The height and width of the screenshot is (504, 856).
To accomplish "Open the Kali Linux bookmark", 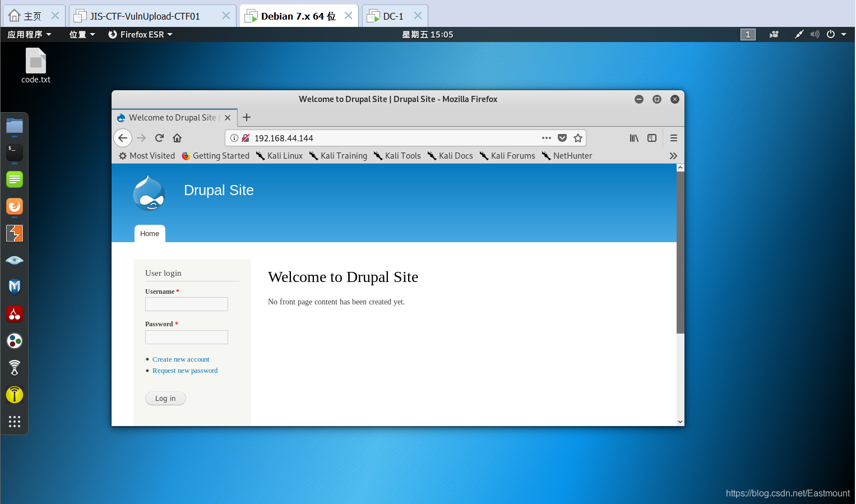I will click(x=279, y=156).
